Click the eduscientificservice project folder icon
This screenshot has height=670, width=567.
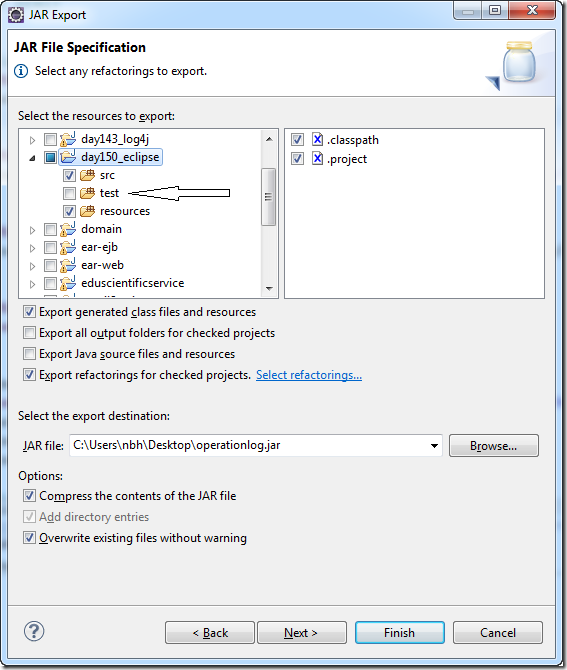click(x=68, y=283)
